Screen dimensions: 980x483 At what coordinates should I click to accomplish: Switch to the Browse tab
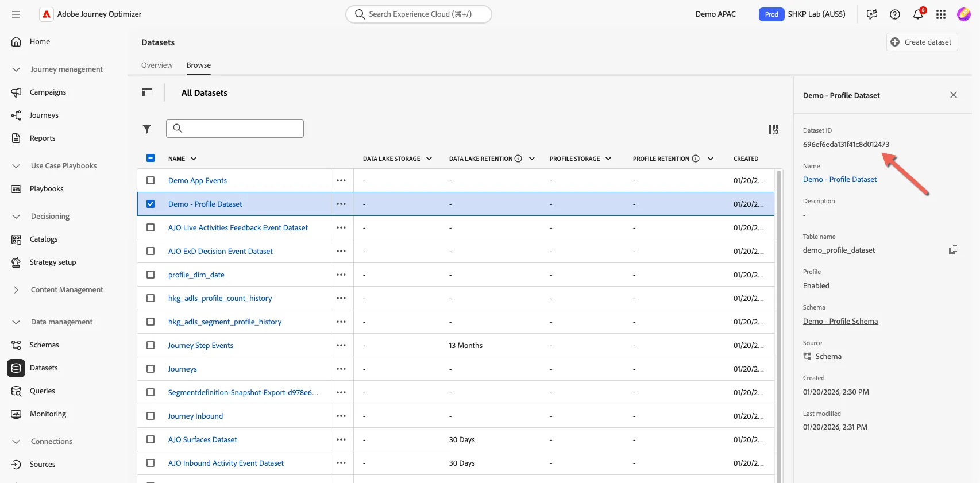[199, 65]
